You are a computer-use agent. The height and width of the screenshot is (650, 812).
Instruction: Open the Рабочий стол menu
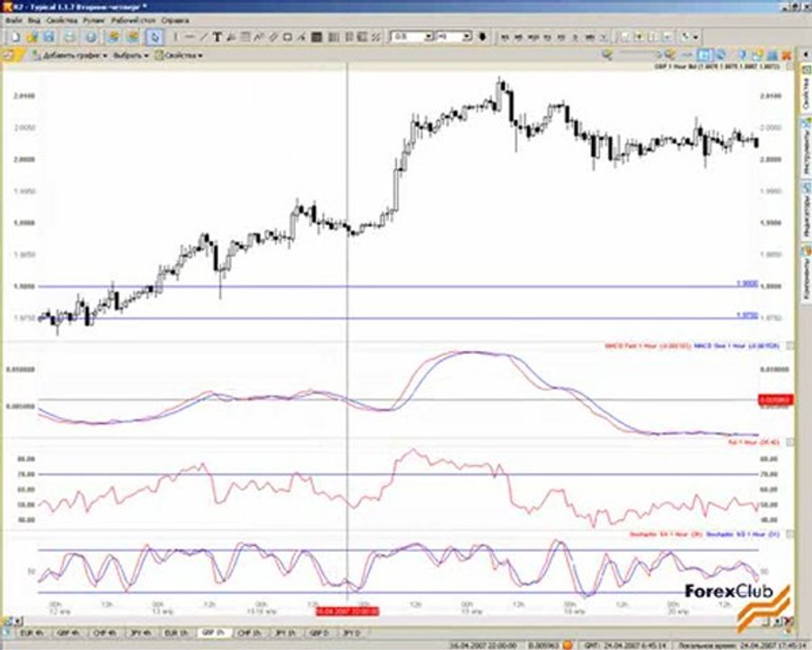coord(134,21)
